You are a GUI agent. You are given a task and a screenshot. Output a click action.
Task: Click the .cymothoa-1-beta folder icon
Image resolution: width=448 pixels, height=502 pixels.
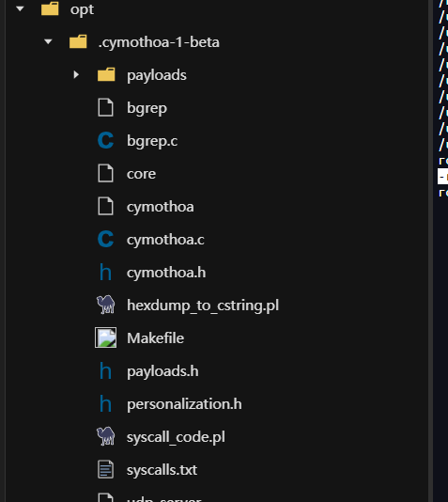click(x=78, y=41)
